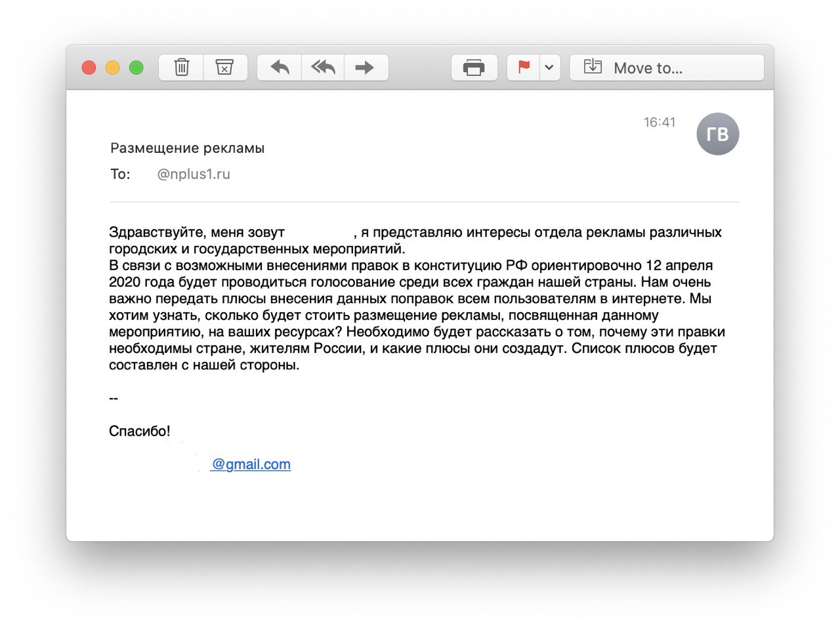Delete this message with the trash icon
The width and height of the screenshot is (840, 629).
click(x=181, y=68)
